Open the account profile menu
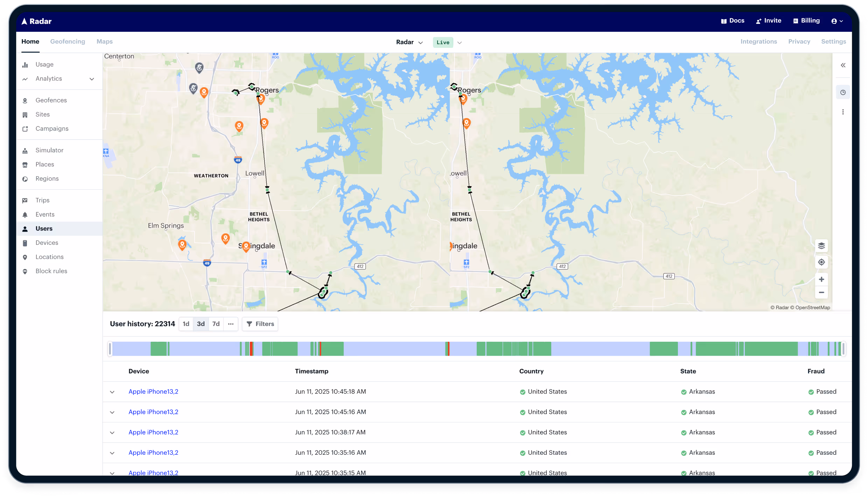Screen dimensions: 868x496 (837, 21)
